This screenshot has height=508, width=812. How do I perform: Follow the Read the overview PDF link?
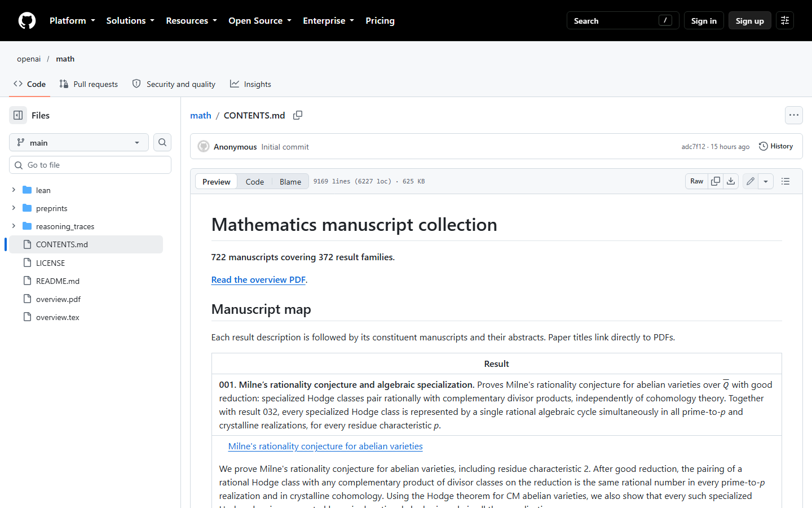click(258, 280)
